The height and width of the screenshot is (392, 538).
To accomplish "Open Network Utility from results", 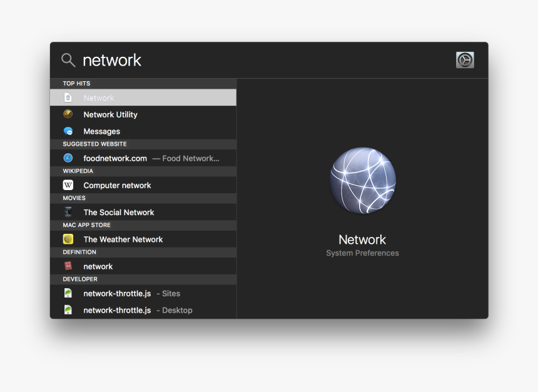I will pos(143,114).
